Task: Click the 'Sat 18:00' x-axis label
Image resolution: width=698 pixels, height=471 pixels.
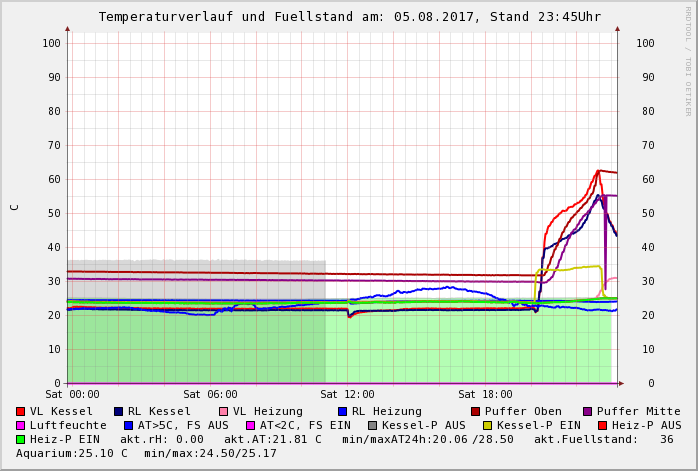Action: (x=485, y=394)
